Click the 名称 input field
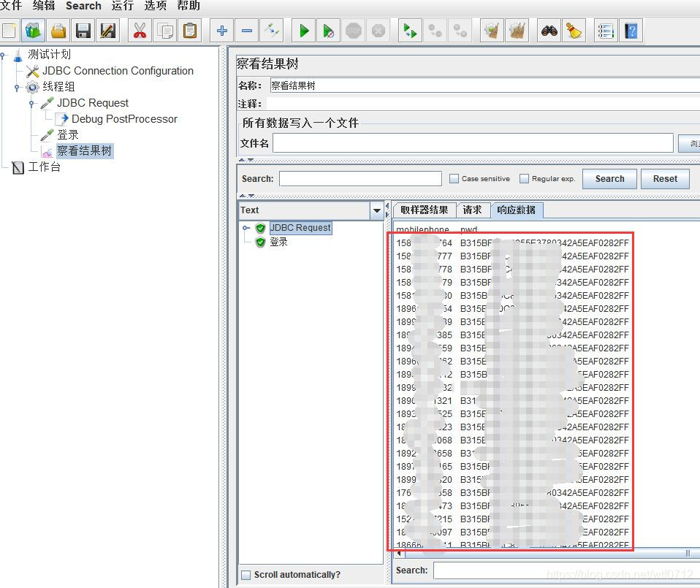The height and width of the screenshot is (588, 700). click(x=484, y=85)
